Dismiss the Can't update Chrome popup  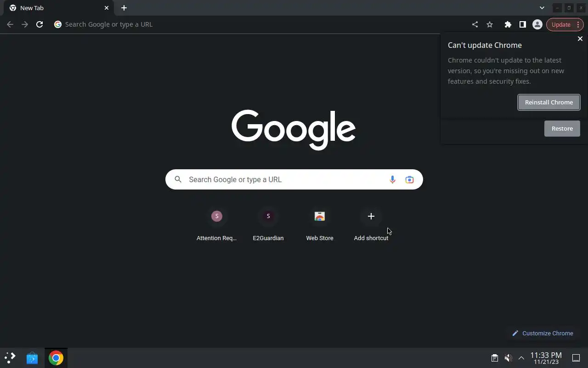coord(580,39)
